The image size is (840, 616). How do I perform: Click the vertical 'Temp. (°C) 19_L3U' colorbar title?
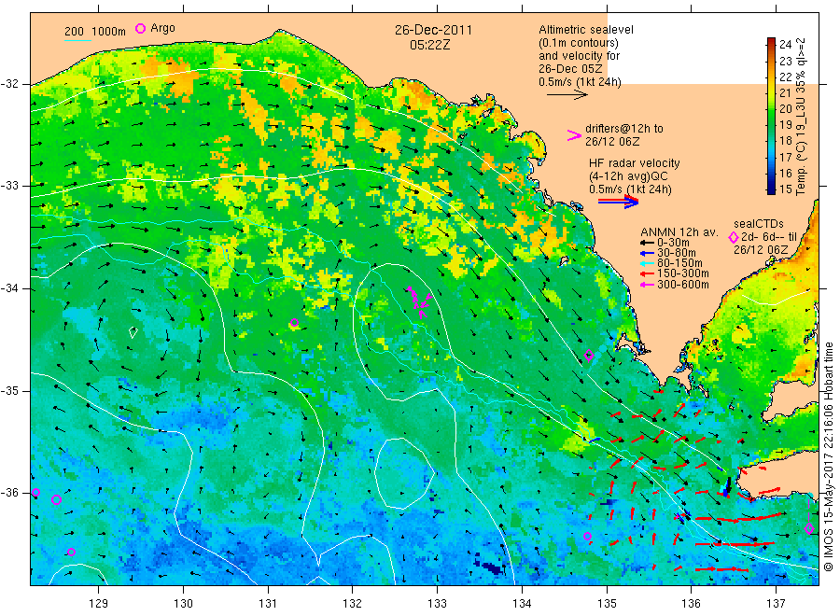[801, 117]
